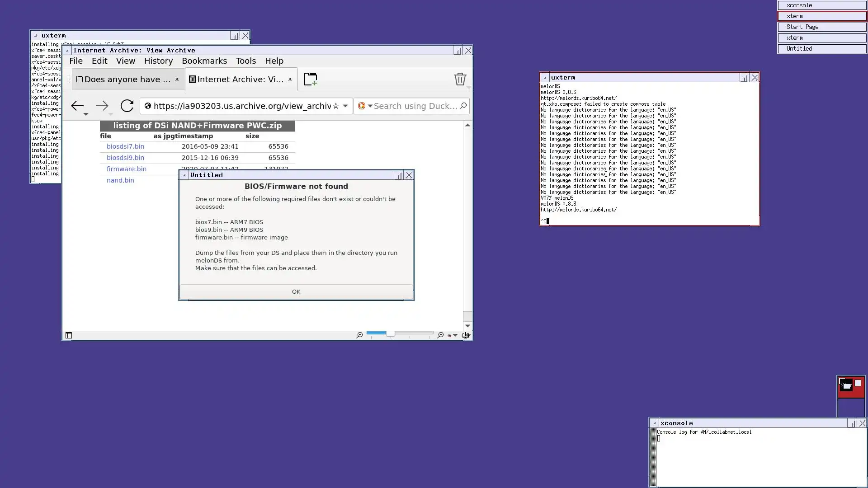Toggle the sidebar panel icon
Image resolution: width=868 pixels, height=488 pixels.
69,335
